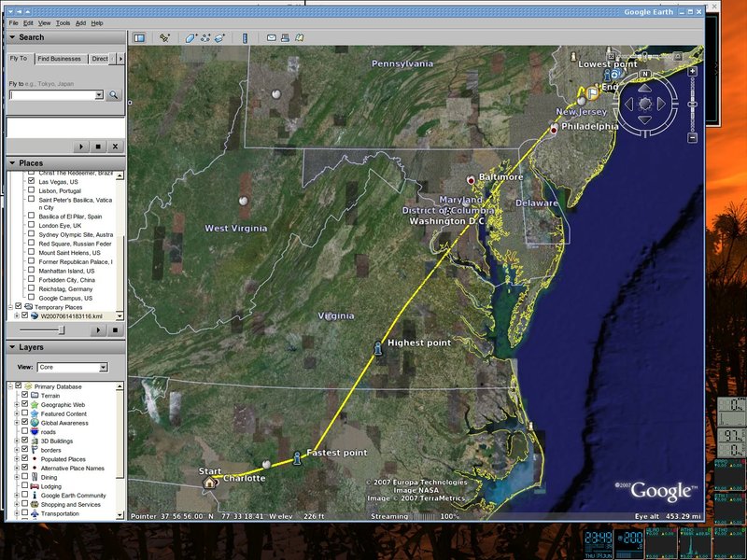Click the print icon in toolbar

tap(285, 37)
